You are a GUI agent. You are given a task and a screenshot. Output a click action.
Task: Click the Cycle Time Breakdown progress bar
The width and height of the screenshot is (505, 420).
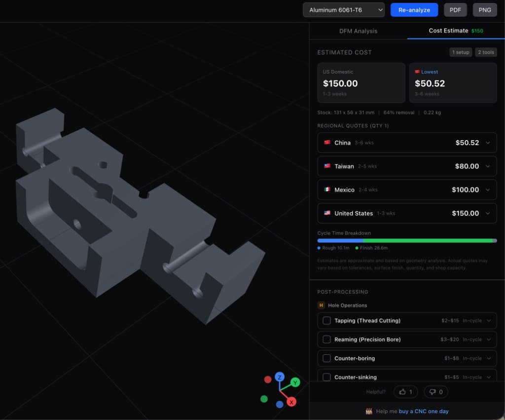click(407, 240)
